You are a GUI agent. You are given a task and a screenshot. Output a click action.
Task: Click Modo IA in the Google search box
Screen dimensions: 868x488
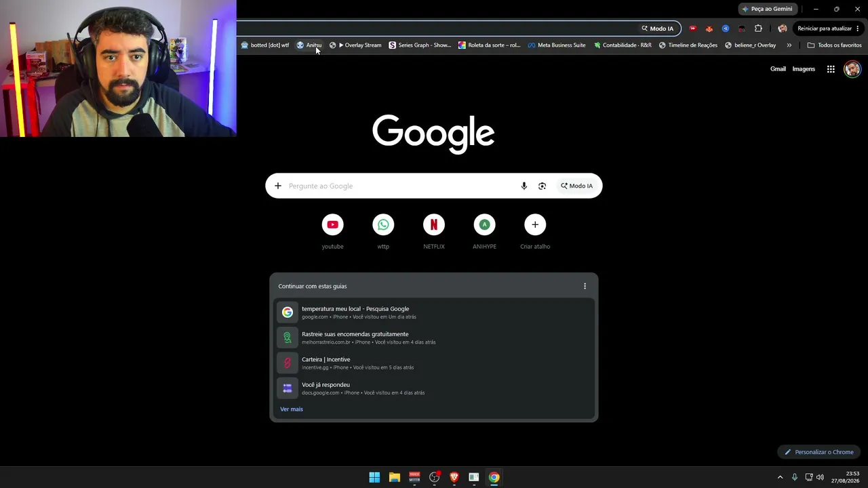[x=576, y=186]
